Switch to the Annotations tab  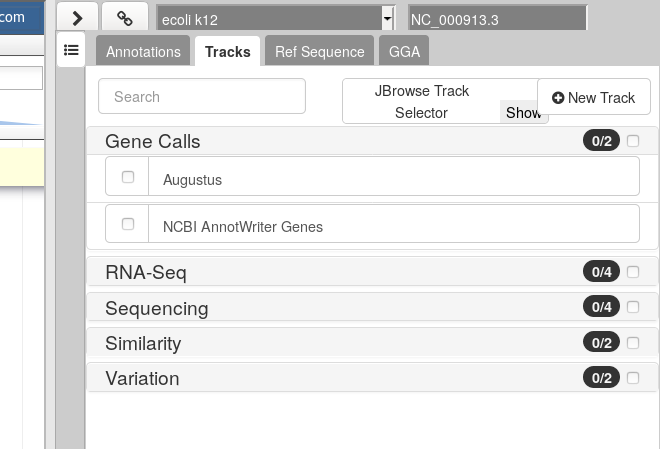[143, 52]
